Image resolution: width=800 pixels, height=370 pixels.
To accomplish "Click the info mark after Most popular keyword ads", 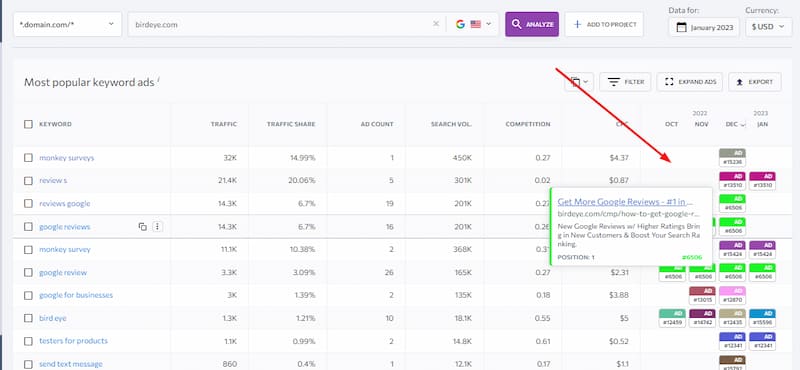I will click(158, 79).
